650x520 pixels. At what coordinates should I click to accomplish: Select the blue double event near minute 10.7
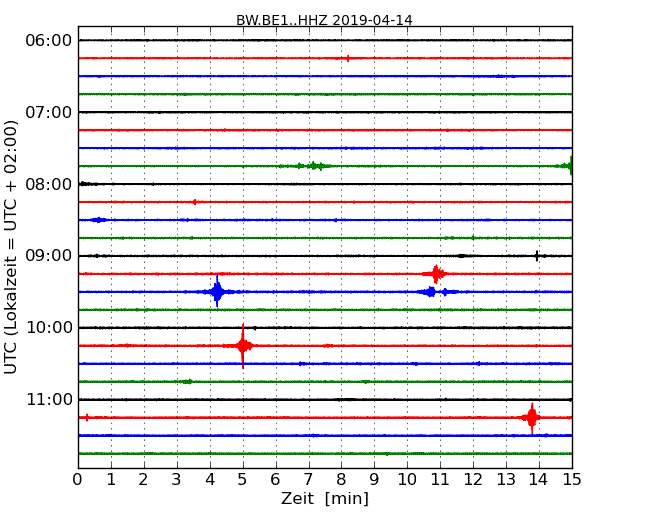pos(438,292)
